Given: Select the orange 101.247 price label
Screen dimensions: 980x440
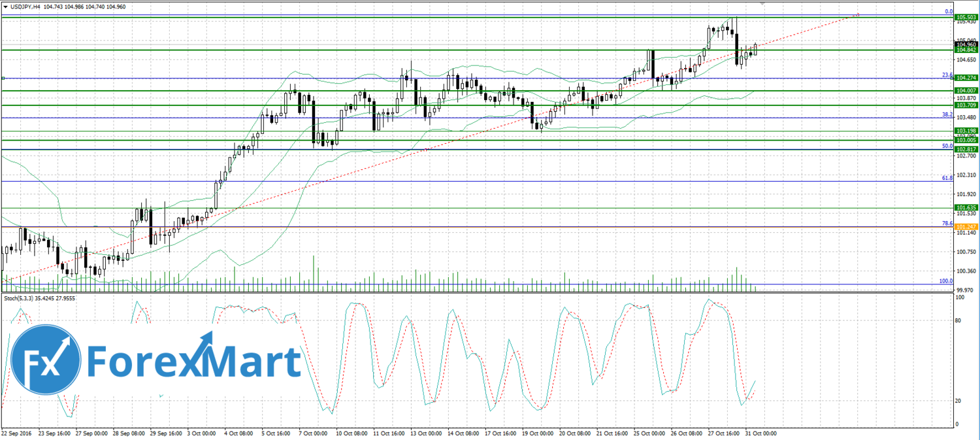Looking at the screenshot, I should [x=966, y=226].
